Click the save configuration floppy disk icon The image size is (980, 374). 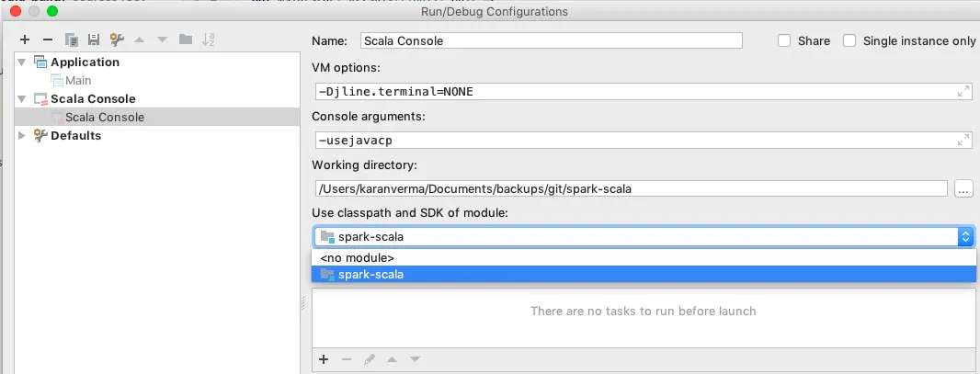tap(93, 40)
